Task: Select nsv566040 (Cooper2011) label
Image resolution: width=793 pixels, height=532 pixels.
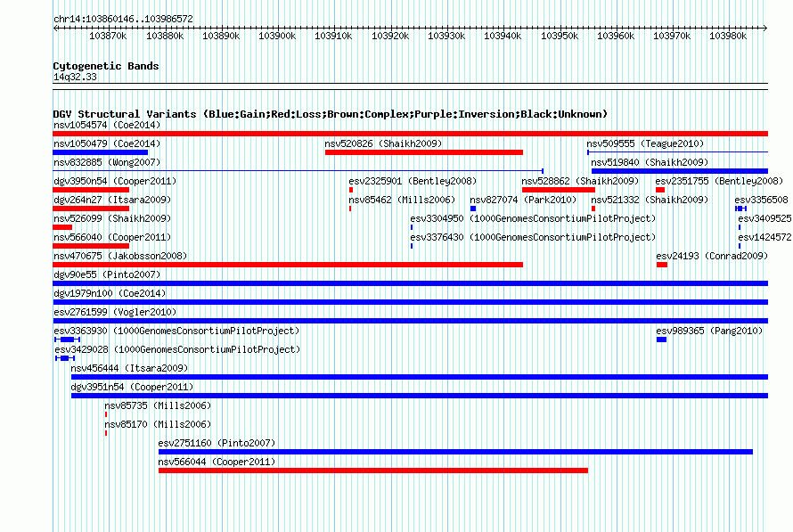Action: (112, 237)
